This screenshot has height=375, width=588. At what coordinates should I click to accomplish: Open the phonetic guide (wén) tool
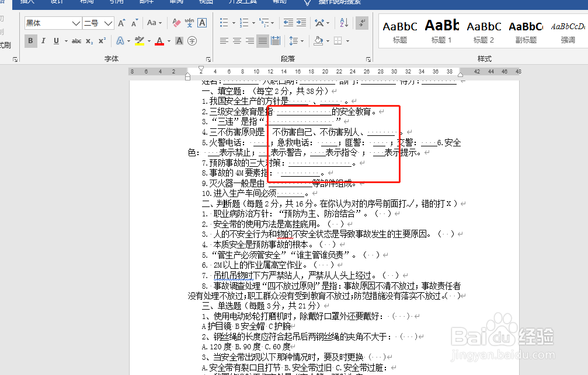click(x=189, y=23)
